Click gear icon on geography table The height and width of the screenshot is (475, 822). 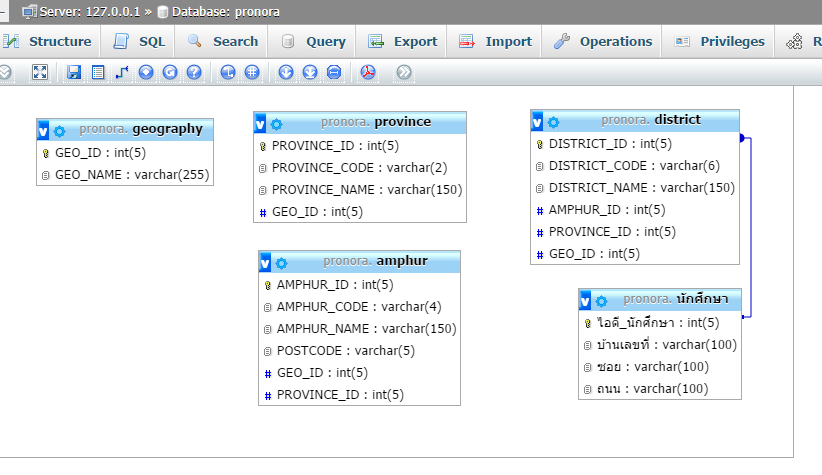click(60, 131)
